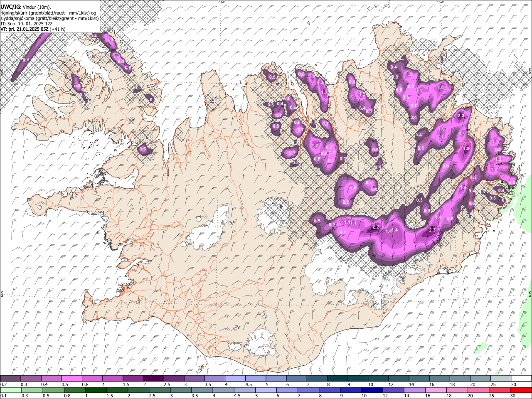Screen dimensions: 532x399
Task: Select the palest green 0.1–0.3 lower legend swatch
Action: point(11,390)
